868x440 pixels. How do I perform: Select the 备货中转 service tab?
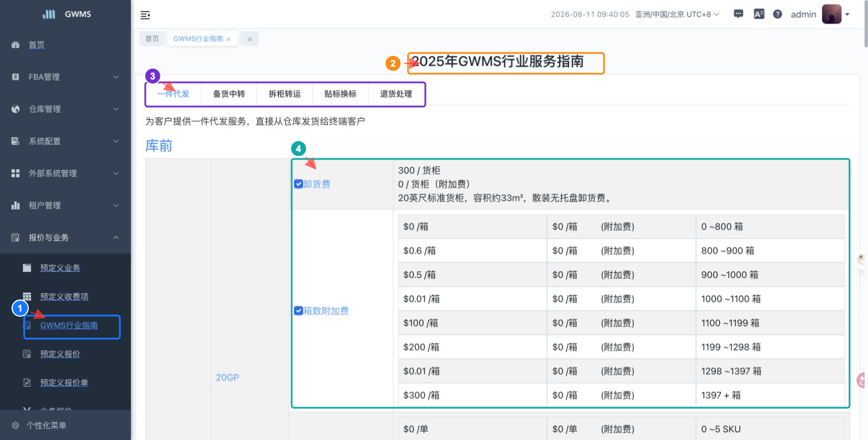pyautogui.click(x=229, y=94)
